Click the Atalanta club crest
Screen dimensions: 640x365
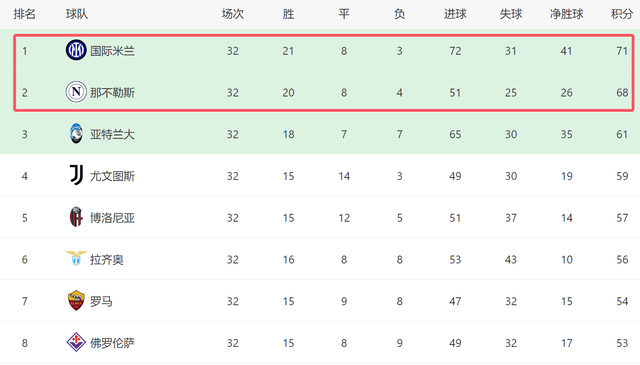coord(76,134)
